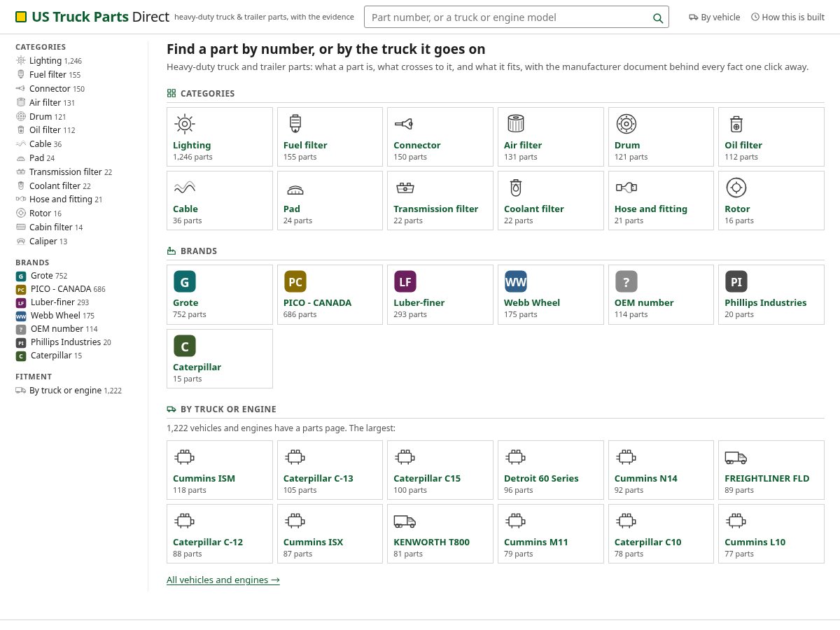Click the Air filter card icon

coord(515,124)
